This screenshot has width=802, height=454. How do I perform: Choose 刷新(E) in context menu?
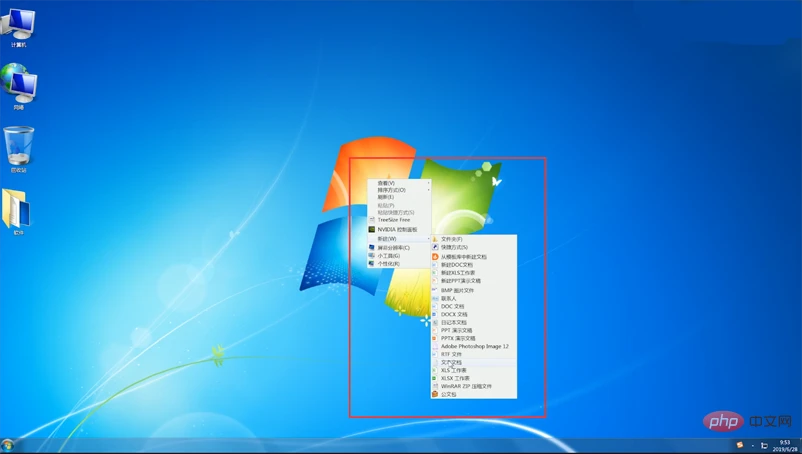[399, 197]
